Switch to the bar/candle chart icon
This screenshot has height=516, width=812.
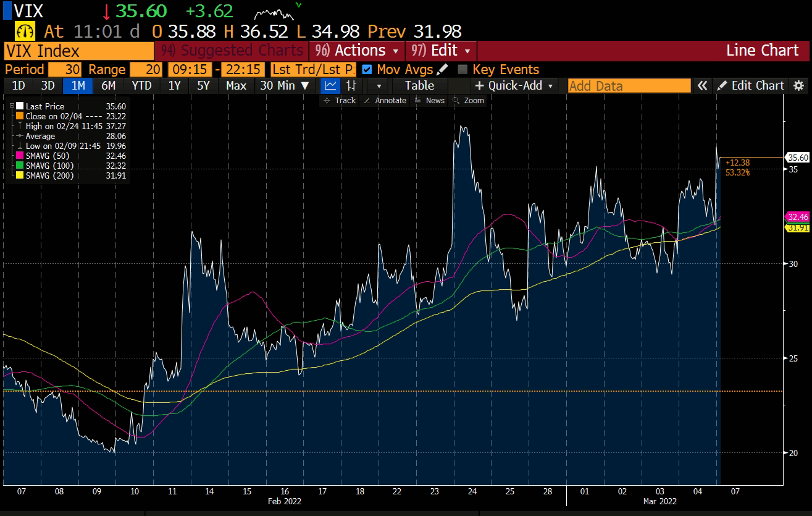(x=351, y=86)
